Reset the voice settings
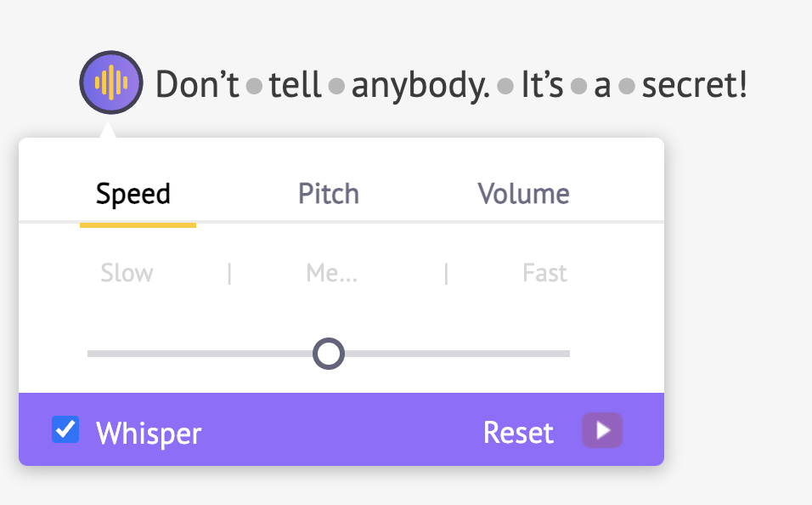Image resolution: width=812 pixels, height=505 pixels. tap(518, 433)
